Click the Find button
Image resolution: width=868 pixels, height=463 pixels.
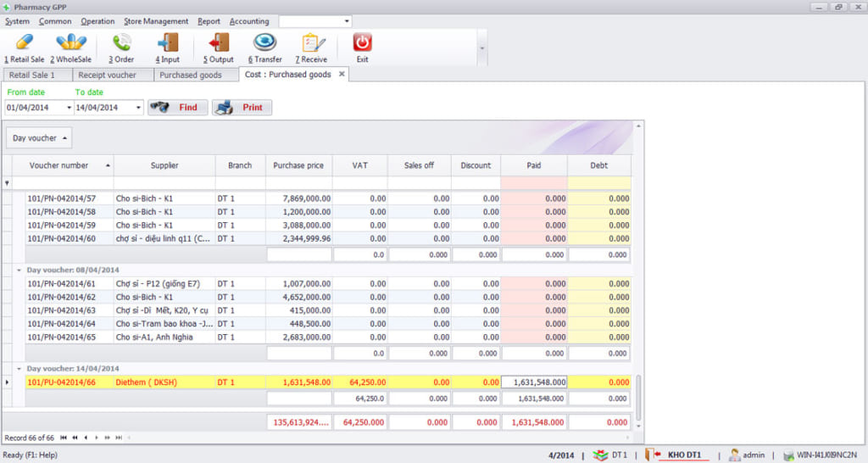(178, 108)
